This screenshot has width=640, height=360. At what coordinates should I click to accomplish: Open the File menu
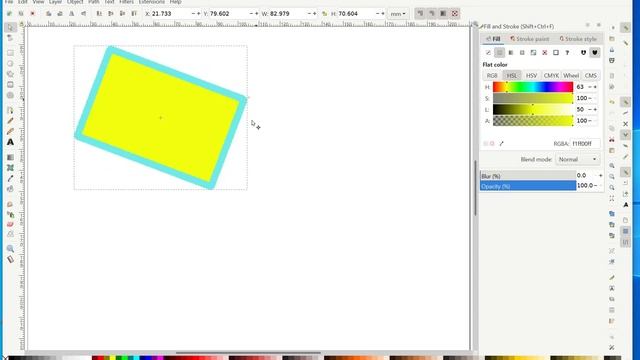[x=9, y=2]
